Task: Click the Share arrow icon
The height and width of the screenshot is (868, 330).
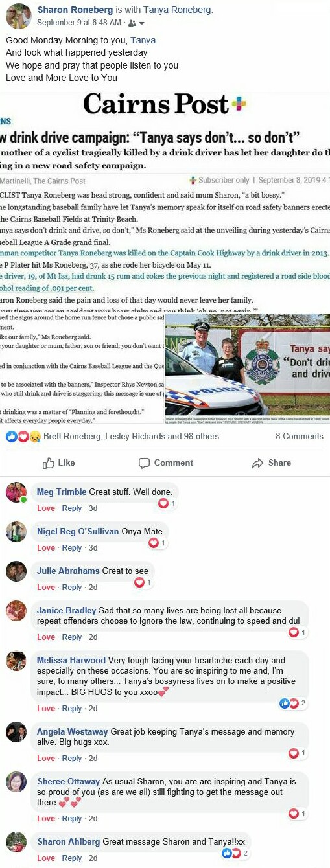Action: [257, 463]
